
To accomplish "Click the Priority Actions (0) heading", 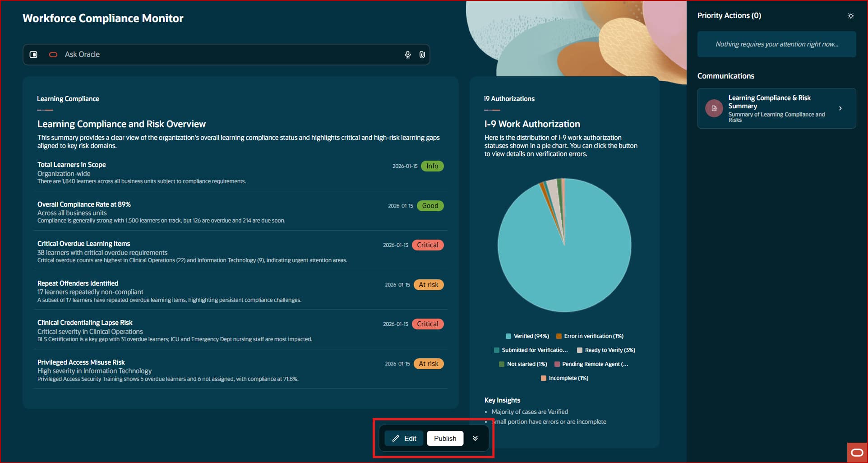I will tap(729, 16).
